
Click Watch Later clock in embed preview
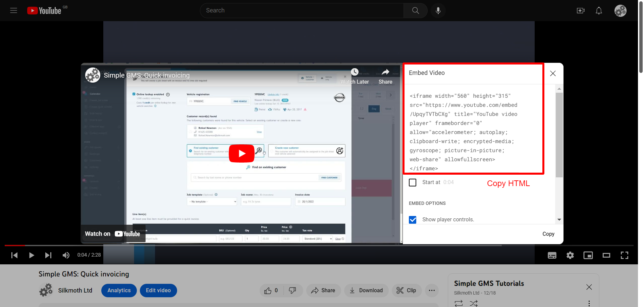355,76
